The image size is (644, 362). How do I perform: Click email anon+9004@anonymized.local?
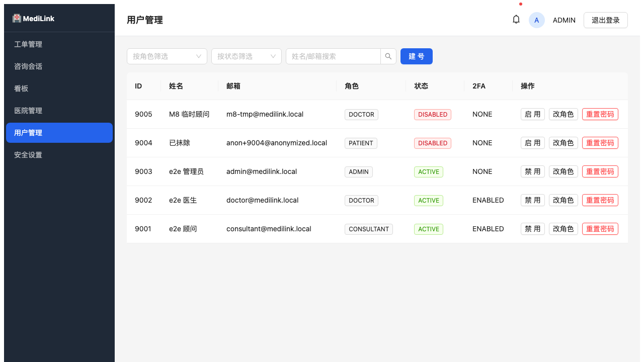[x=277, y=143]
